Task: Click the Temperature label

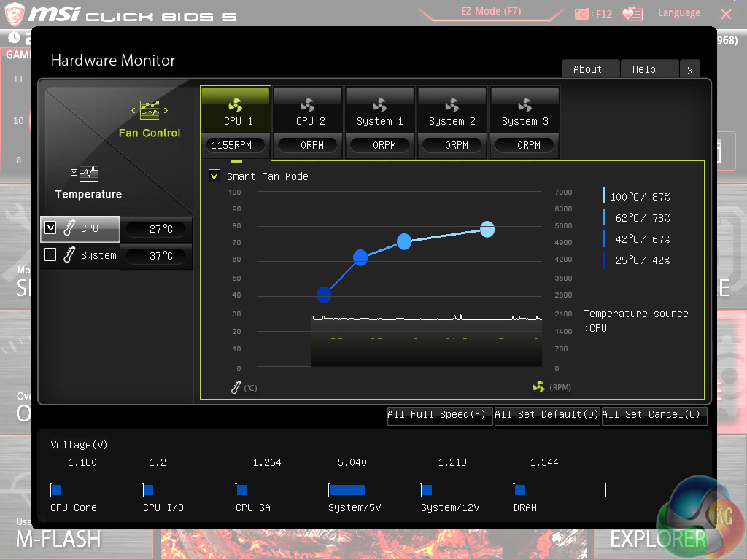Action: 88,194
